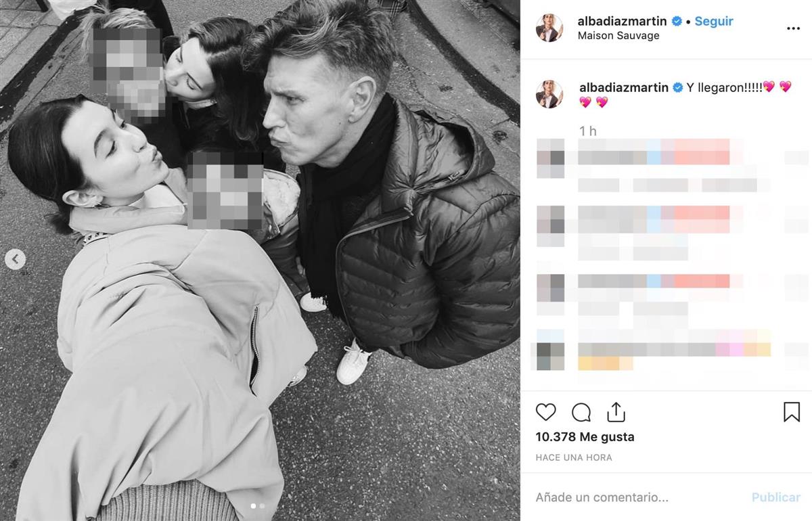Open the three-dot more options menu
Screen dimensions: 812x521
point(794,28)
